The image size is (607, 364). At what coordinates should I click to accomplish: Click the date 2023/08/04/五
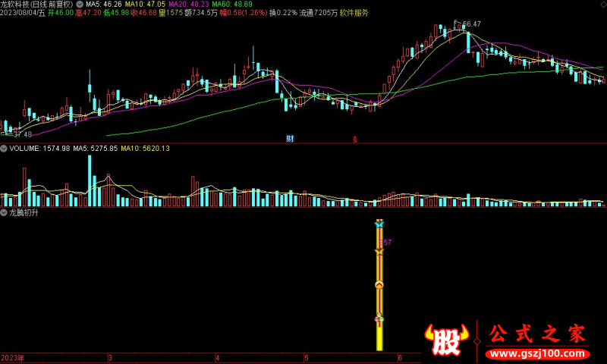tap(23, 13)
